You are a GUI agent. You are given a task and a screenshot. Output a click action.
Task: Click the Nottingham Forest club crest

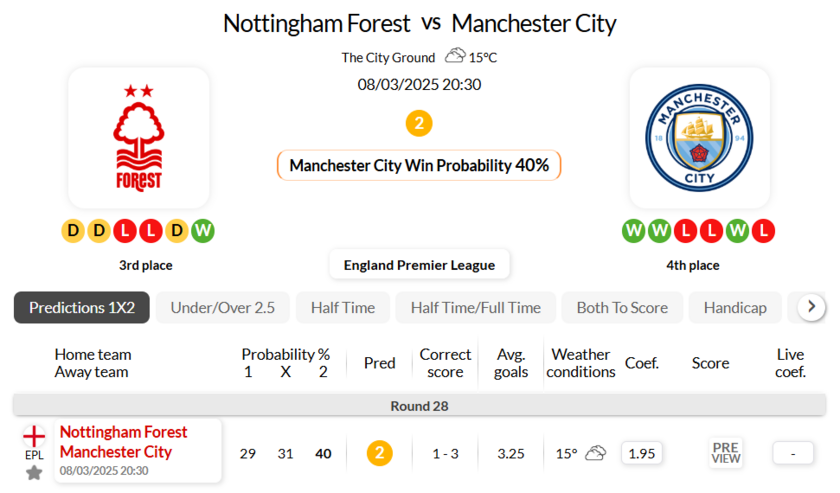(139, 138)
